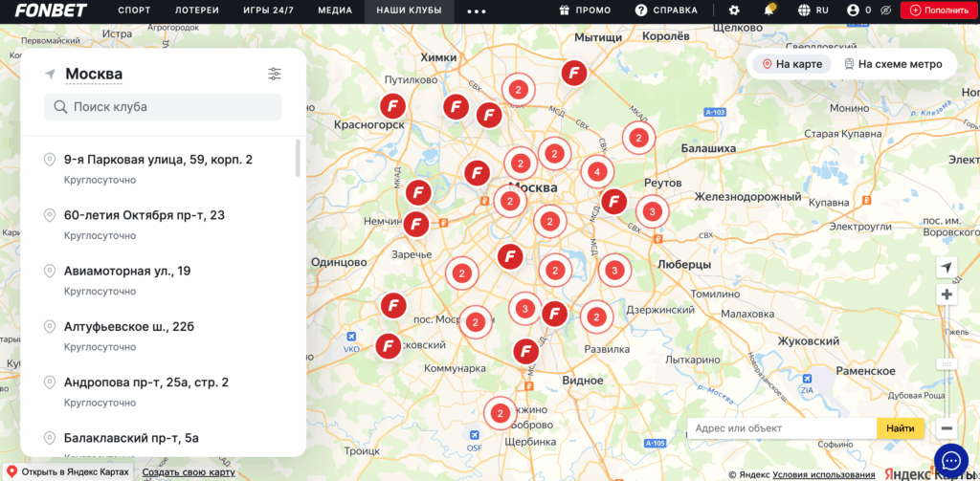Expand the more menu three dots
The height and width of the screenshot is (481, 980).
(x=477, y=11)
